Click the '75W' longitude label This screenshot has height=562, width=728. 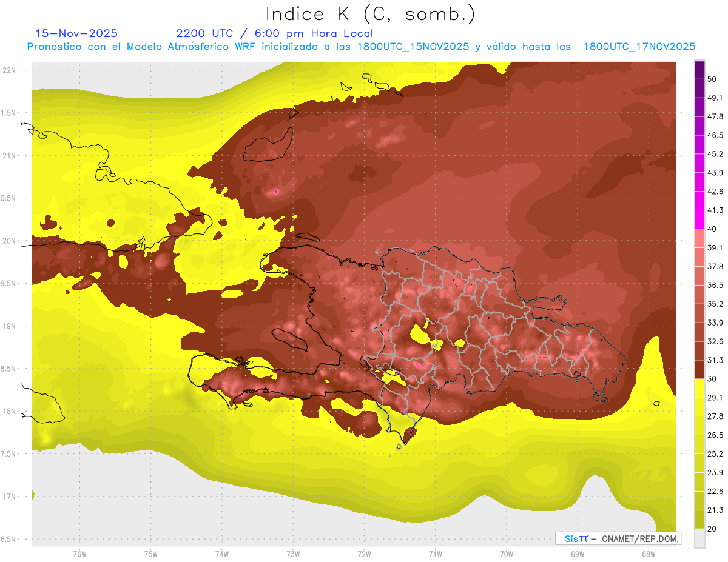(151, 554)
